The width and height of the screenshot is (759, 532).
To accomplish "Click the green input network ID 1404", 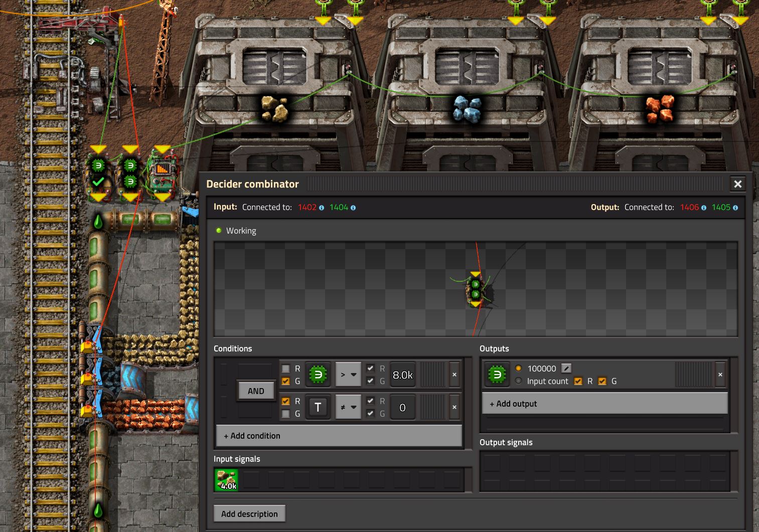I will [x=339, y=208].
